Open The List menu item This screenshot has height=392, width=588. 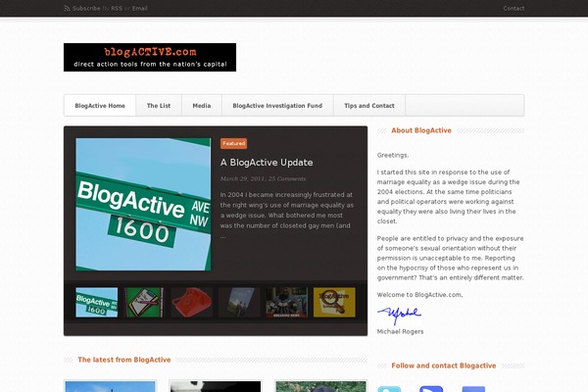coord(159,106)
